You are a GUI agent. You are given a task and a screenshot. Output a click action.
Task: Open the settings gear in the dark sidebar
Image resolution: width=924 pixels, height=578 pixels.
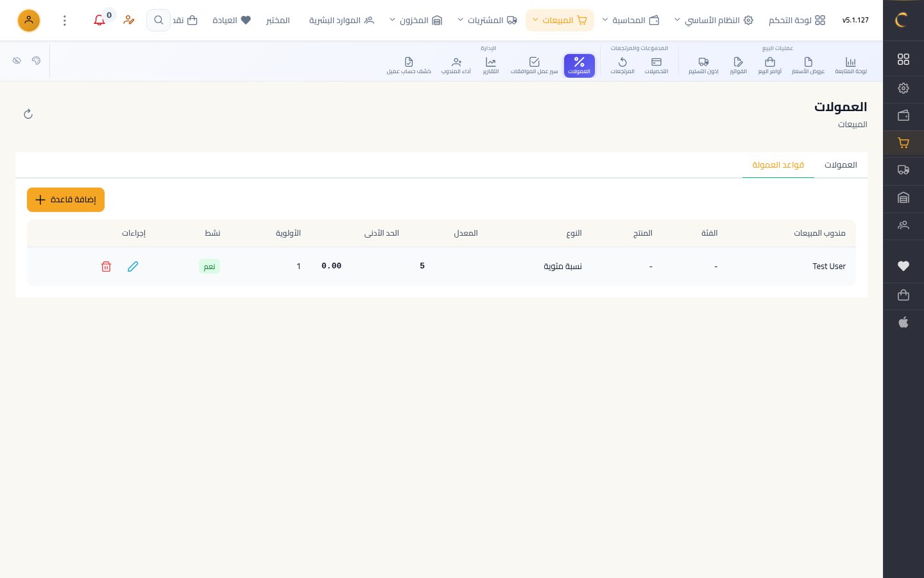pos(903,88)
